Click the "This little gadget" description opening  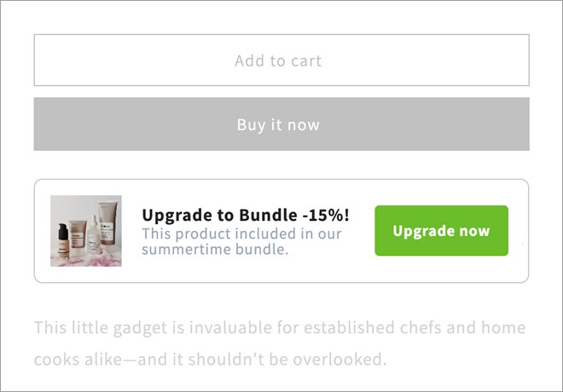point(92,328)
